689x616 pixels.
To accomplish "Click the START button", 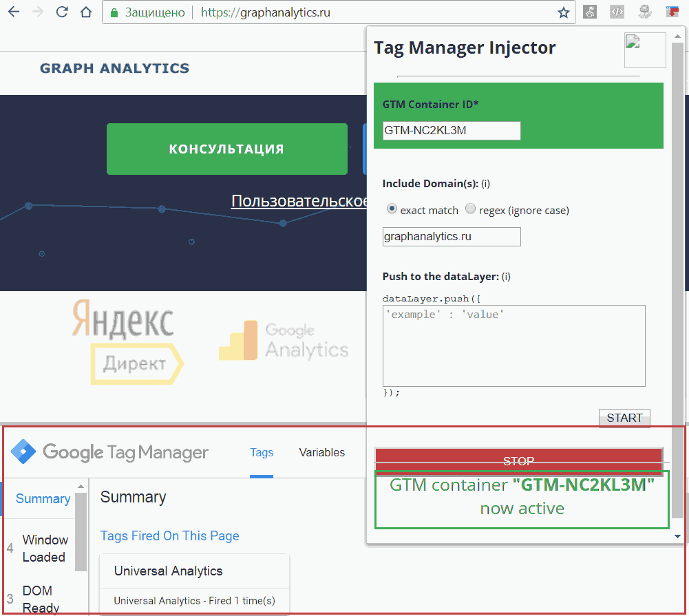I will pyautogui.click(x=624, y=417).
